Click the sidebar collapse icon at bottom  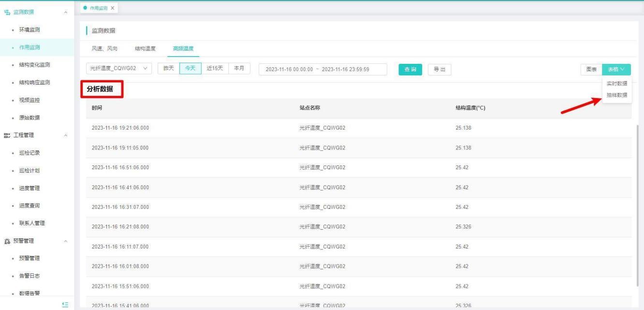coord(65,304)
